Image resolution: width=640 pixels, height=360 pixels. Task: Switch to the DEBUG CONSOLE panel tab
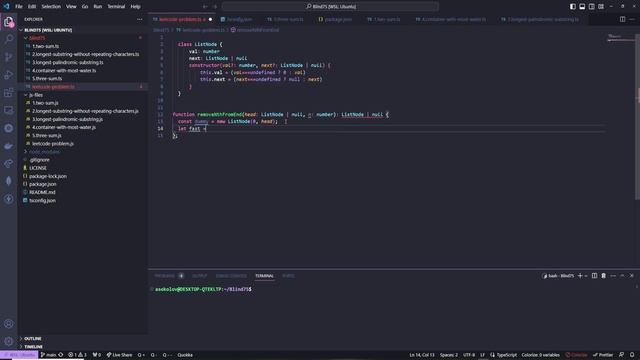coord(231,276)
